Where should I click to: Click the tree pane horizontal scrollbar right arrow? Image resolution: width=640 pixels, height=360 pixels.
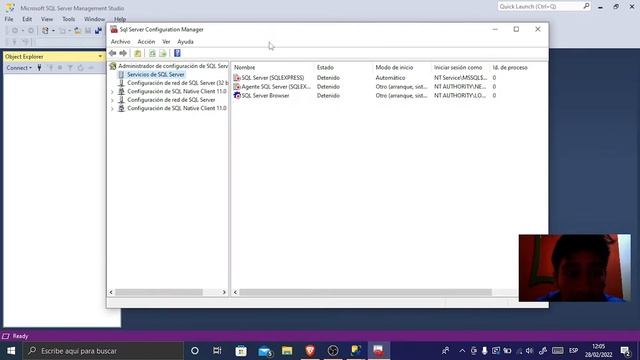(224, 292)
